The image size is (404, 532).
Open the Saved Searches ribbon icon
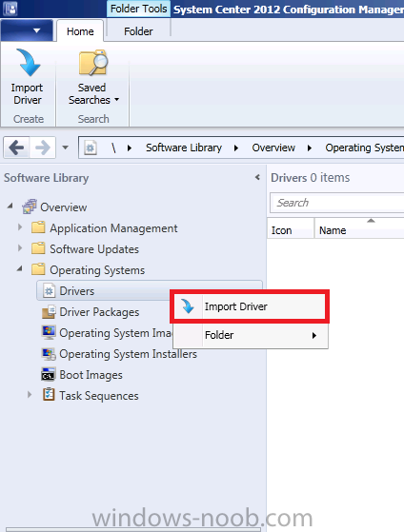pyautogui.click(x=93, y=62)
